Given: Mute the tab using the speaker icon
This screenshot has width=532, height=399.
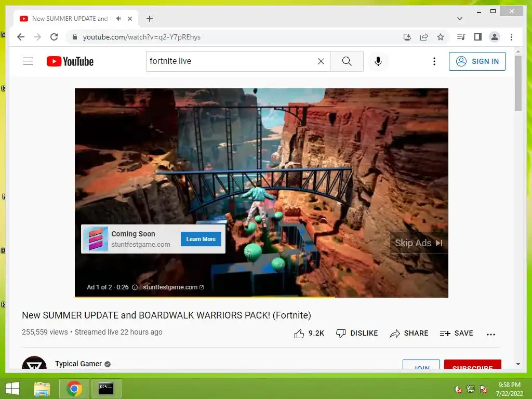Looking at the screenshot, I should coord(118,18).
